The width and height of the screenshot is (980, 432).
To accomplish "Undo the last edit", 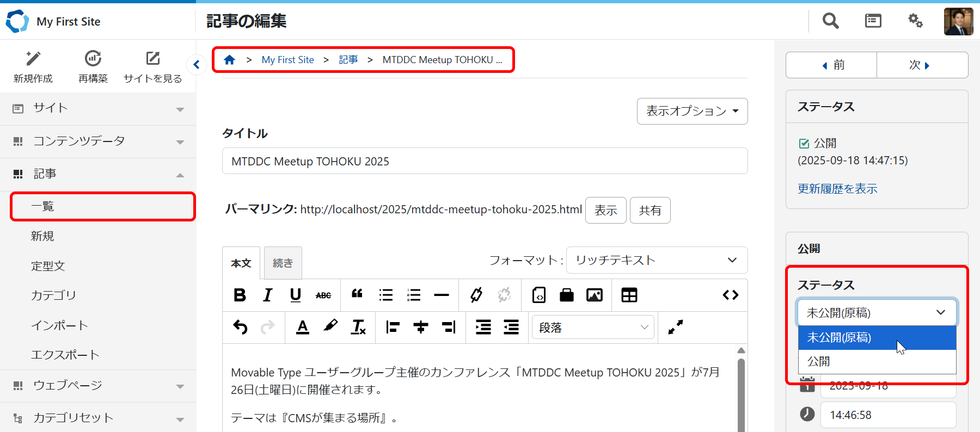I will [x=240, y=327].
